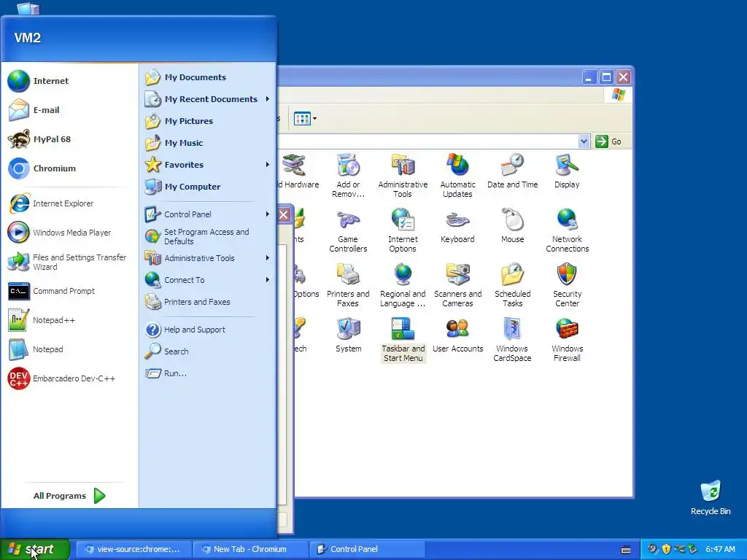Show All Programs list

click(x=69, y=496)
